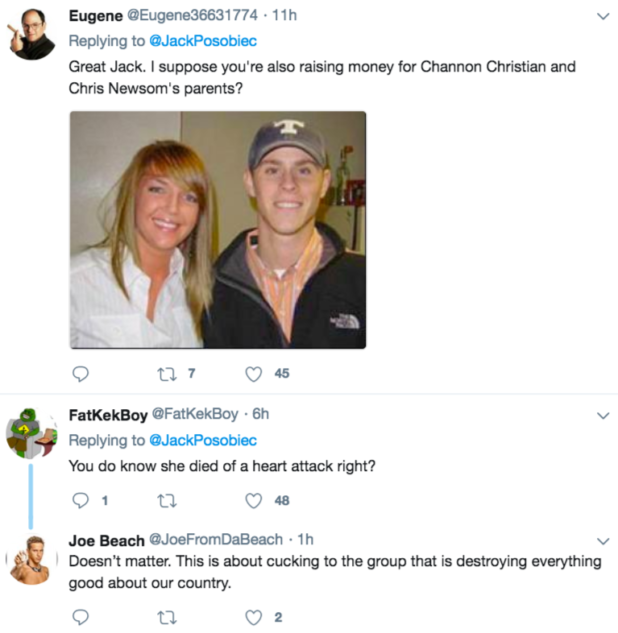Expand options chevron on FatKekBoy's tweet
The height and width of the screenshot is (633, 618).
tap(602, 415)
